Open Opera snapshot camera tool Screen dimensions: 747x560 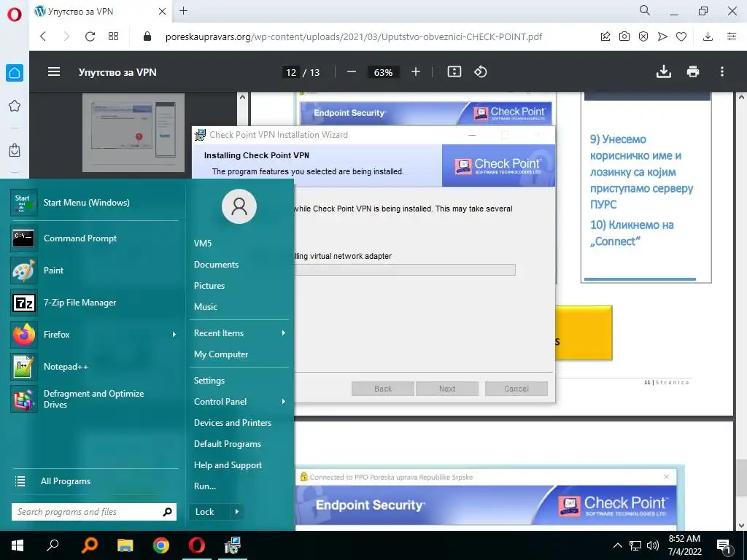[624, 36]
